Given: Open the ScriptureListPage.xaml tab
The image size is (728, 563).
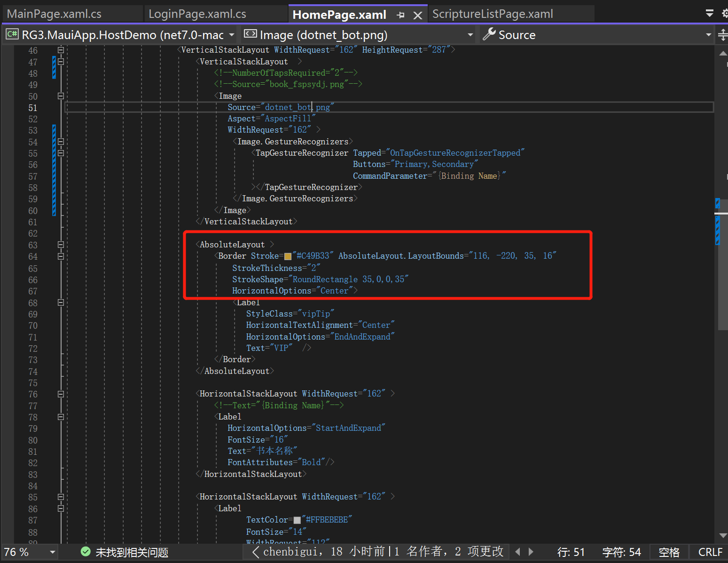Looking at the screenshot, I should pyautogui.click(x=493, y=14).
